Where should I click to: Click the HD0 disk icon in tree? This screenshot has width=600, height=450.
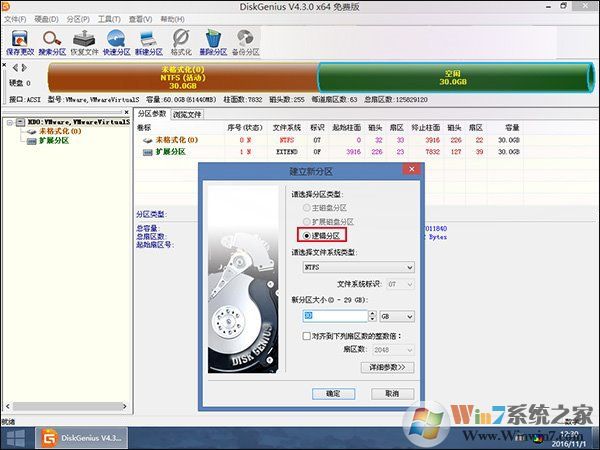(21, 122)
